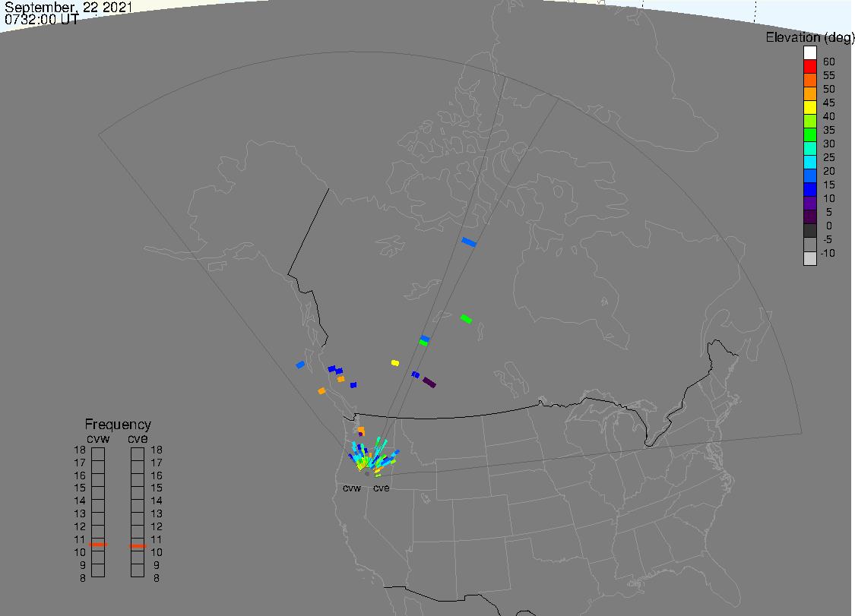855x616 pixels.
Task: Pick the bright green elevation legend swatch
Action: [x=809, y=134]
